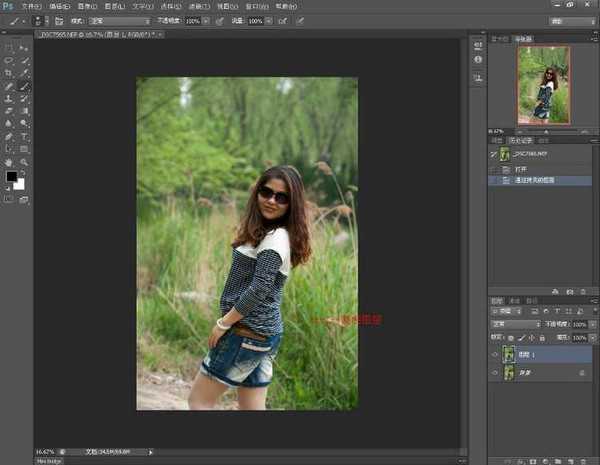Choose the Horizontal Type tool
600x465 pixels.
pos(24,136)
